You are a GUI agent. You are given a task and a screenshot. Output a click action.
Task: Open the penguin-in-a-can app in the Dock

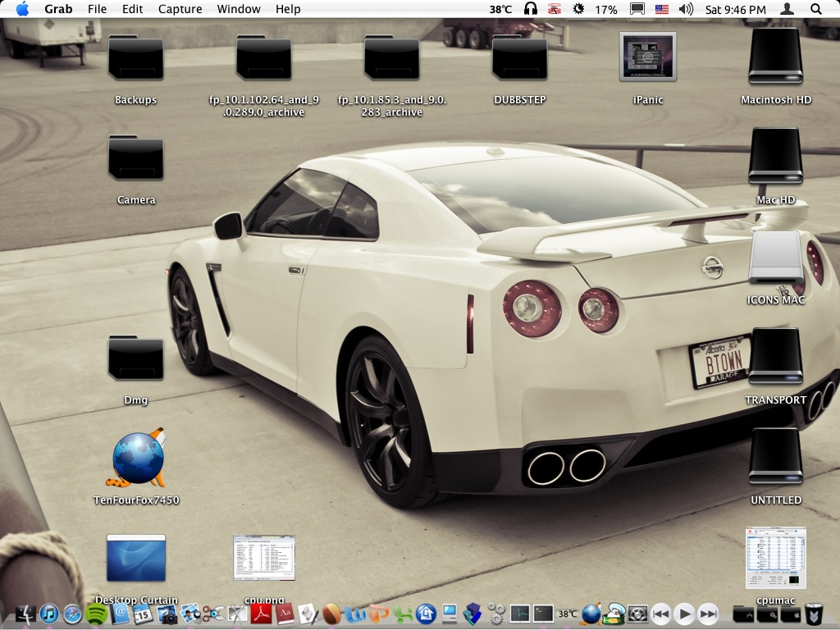(614, 614)
